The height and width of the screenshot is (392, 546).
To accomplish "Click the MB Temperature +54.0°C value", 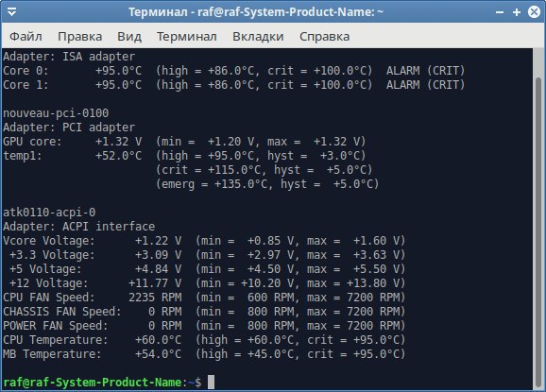I will (159, 354).
